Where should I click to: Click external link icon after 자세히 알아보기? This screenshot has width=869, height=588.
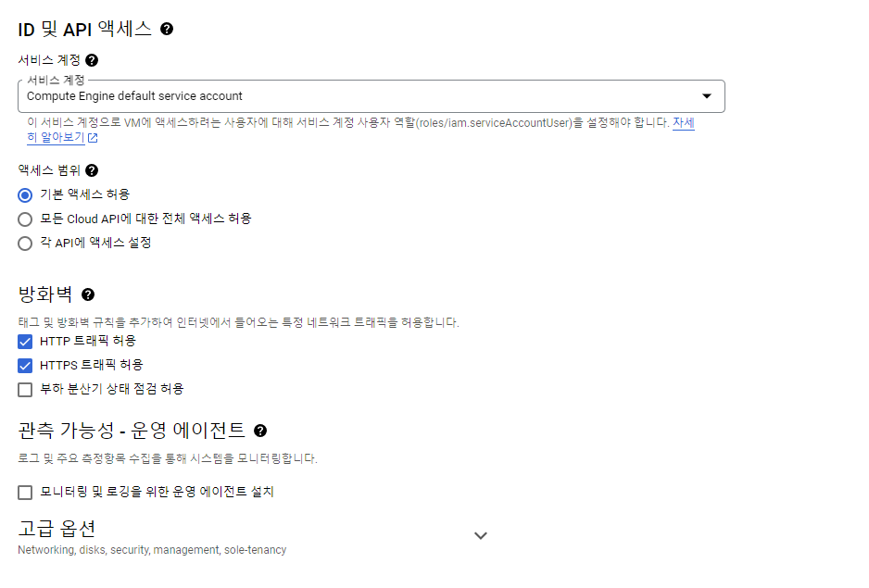click(x=93, y=137)
